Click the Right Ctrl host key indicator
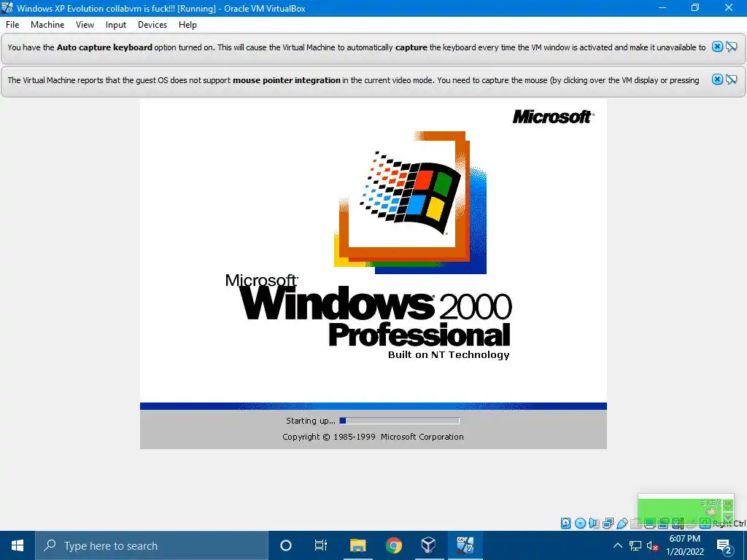 click(x=729, y=524)
